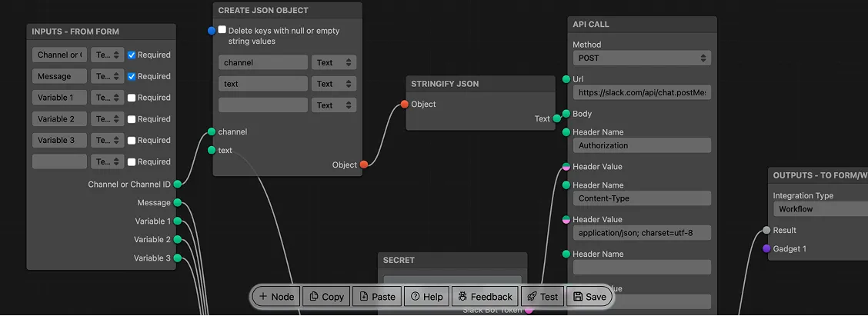Open type dropdown next to Variable 3

point(108,140)
